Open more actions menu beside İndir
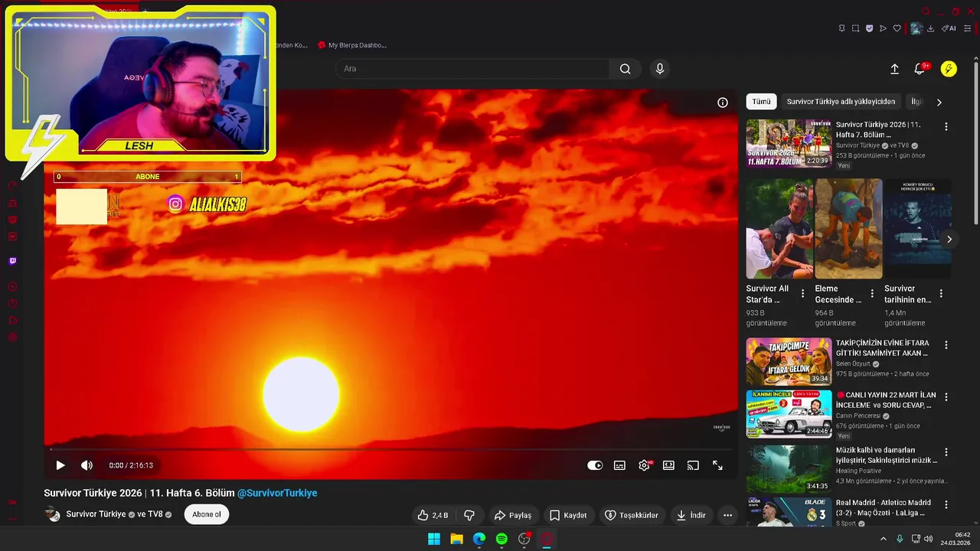This screenshot has width=980, height=551. click(727, 515)
